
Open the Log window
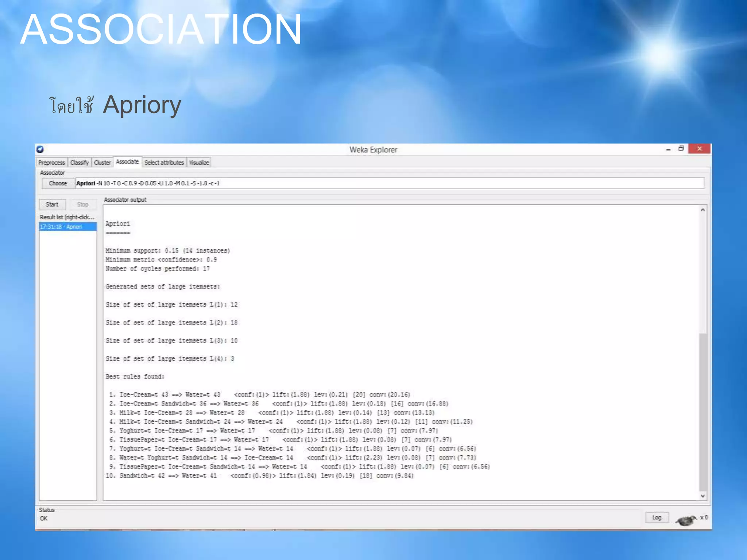click(x=657, y=517)
